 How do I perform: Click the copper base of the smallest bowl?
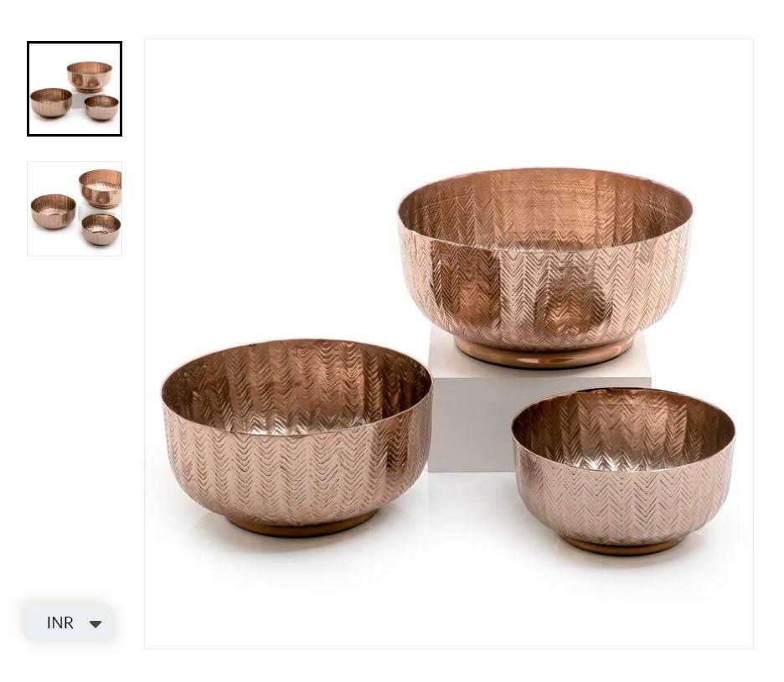pyautogui.click(x=622, y=545)
